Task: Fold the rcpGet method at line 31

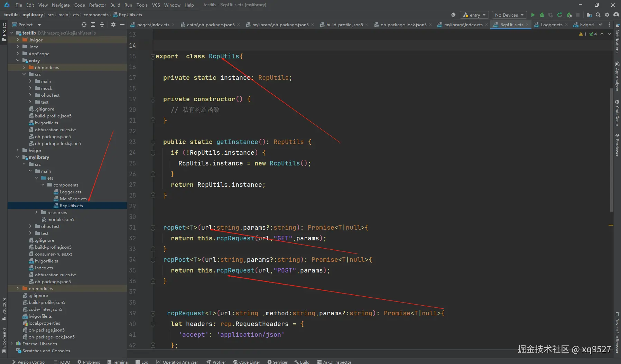Action: pyautogui.click(x=152, y=228)
